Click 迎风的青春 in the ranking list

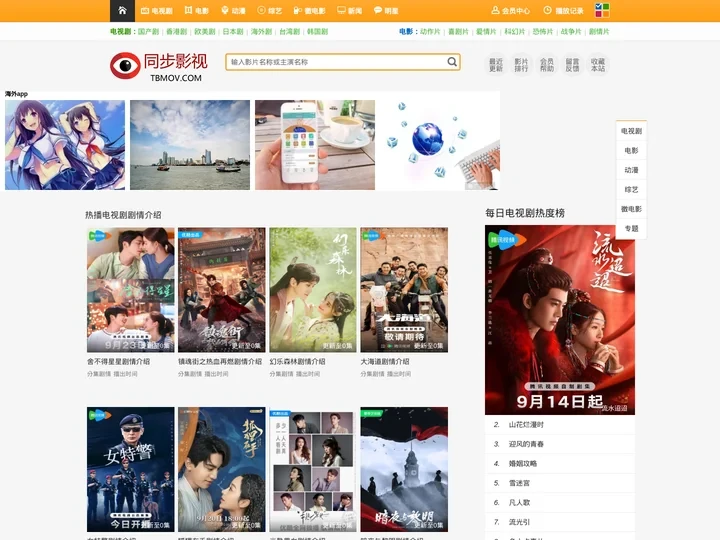[x=526, y=444]
